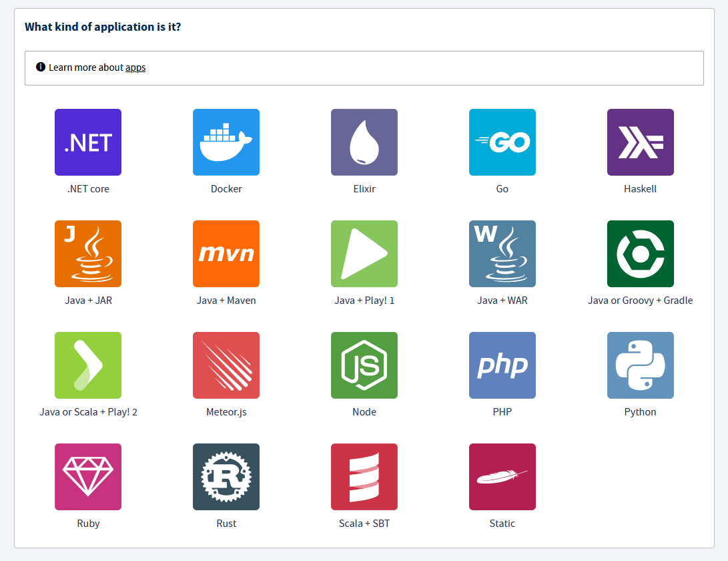Click "Java or Groovy + Gradle" label

tap(640, 301)
